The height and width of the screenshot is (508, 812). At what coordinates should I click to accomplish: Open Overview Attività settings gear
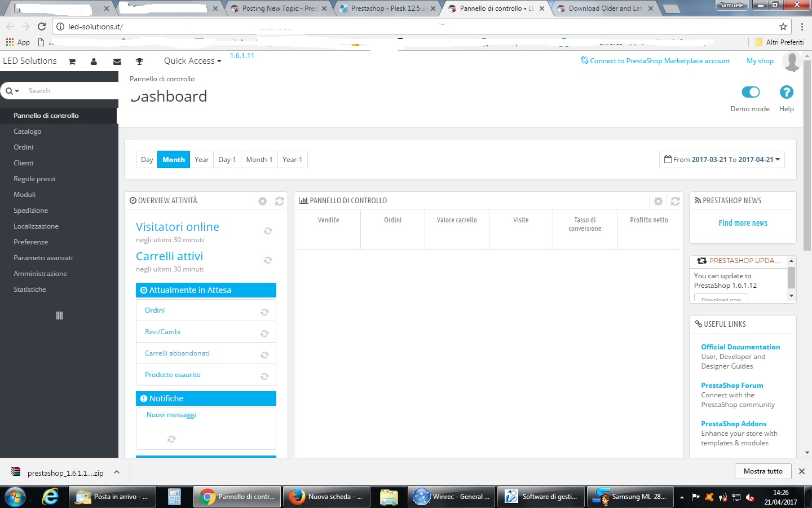(x=263, y=201)
